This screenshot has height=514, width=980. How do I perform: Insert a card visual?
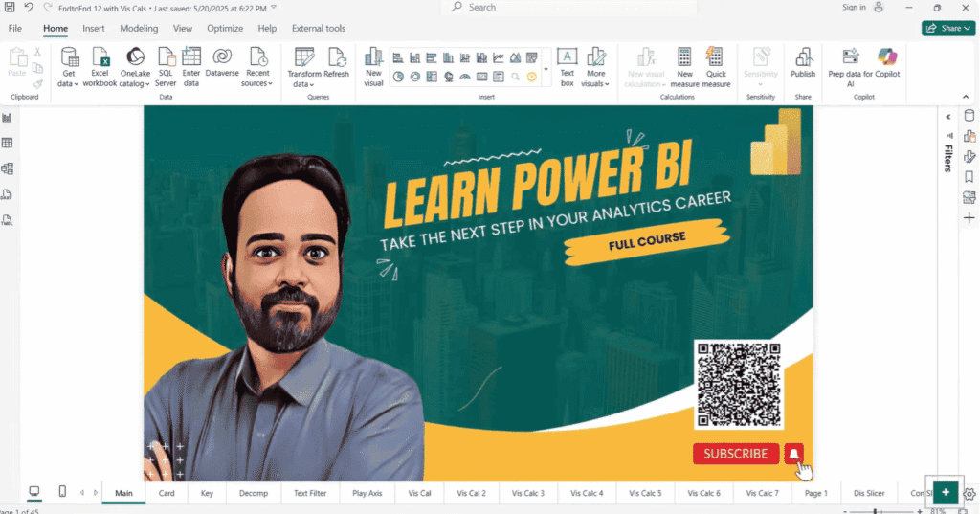click(x=482, y=77)
